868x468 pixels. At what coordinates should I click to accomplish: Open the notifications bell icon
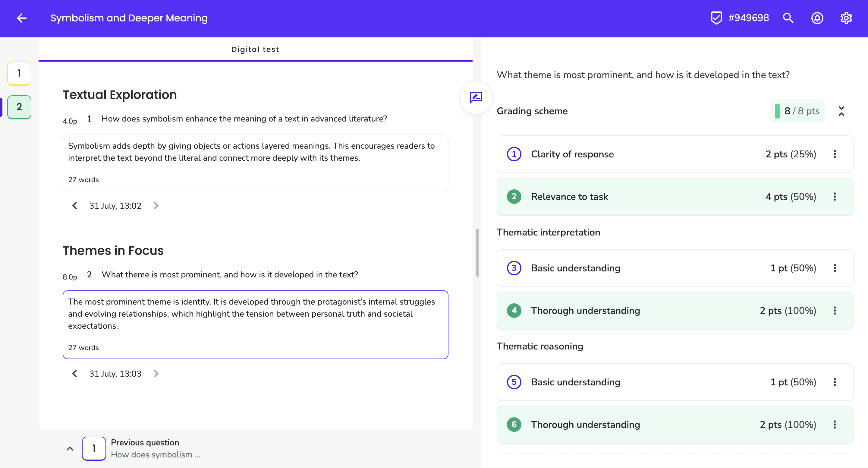[x=817, y=18]
